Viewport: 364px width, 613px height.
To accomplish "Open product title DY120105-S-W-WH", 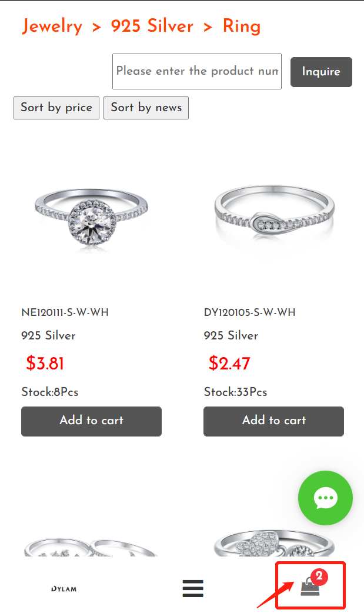I will pyautogui.click(x=249, y=312).
